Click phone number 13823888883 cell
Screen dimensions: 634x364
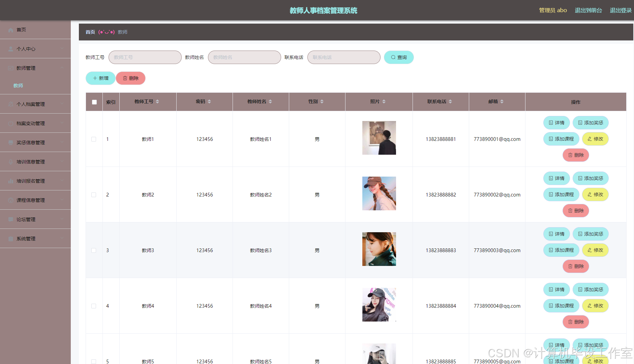pyautogui.click(x=441, y=250)
